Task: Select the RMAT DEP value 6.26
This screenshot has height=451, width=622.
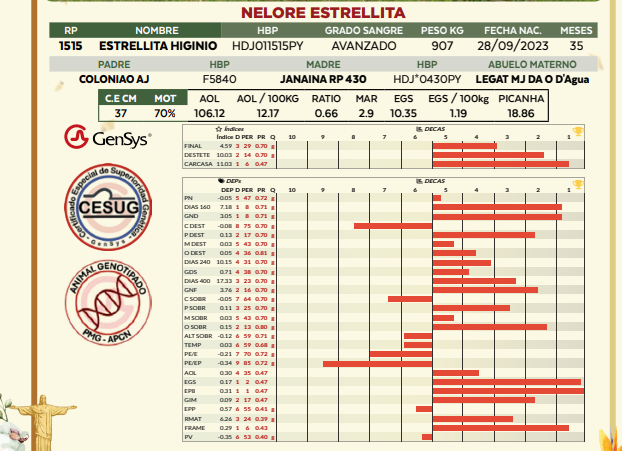Action: pyautogui.click(x=226, y=419)
